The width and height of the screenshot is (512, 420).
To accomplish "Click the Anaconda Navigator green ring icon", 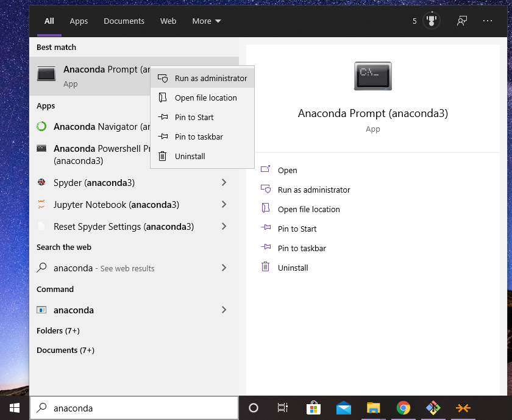I will point(41,126).
